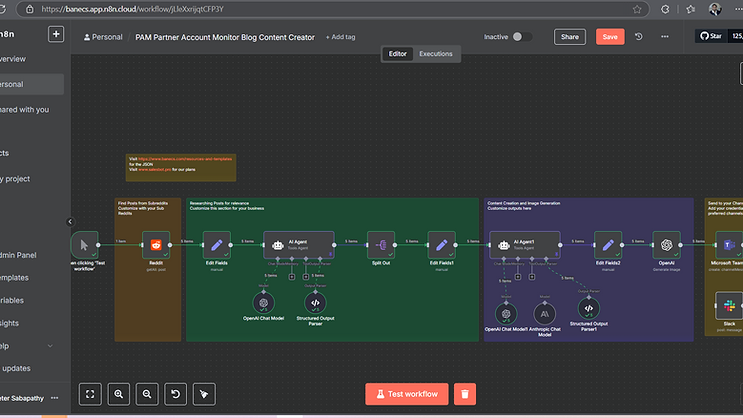Open the GitHub Star button
Viewport: 743px width, 418px height.
pyautogui.click(x=711, y=36)
